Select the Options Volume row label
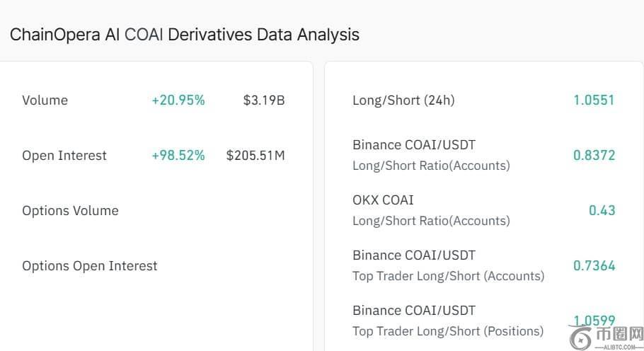 click(x=70, y=211)
